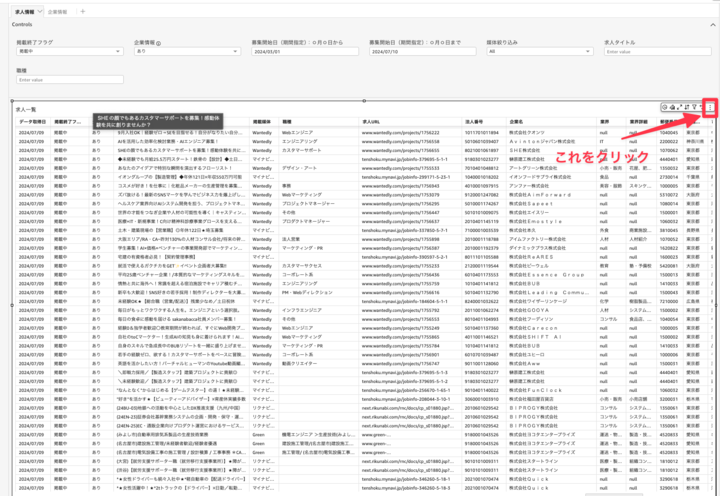
Task: Click company cell 株式会社Emostyle
Action: click(x=535, y=221)
